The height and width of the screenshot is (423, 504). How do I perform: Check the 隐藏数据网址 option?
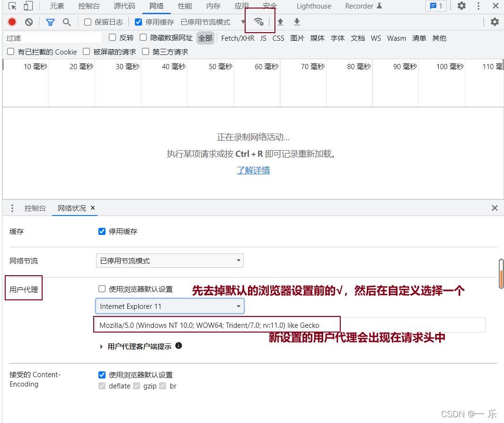pyautogui.click(x=143, y=37)
